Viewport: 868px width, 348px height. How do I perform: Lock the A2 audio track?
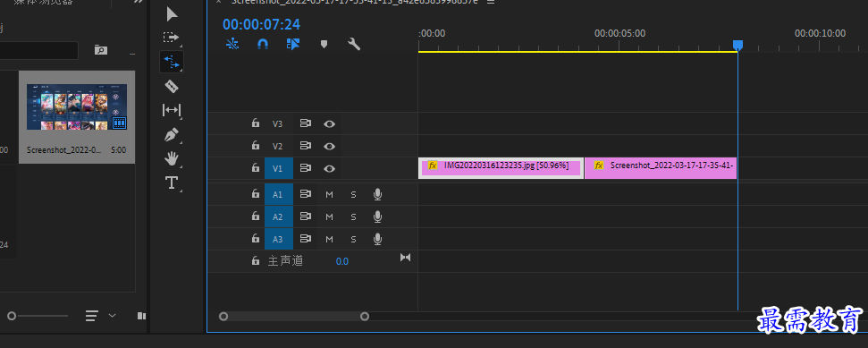coord(255,216)
